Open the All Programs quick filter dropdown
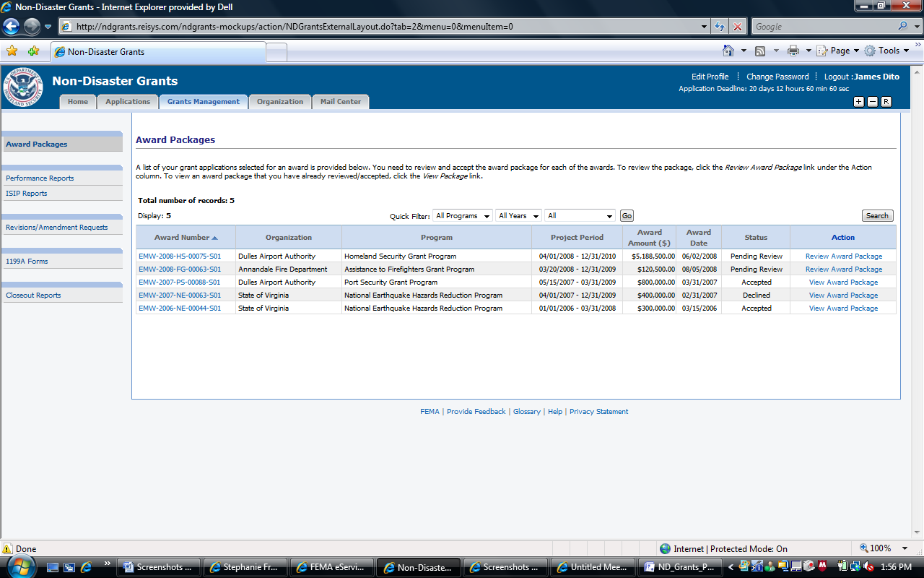The height and width of the screenshot is (578, 924). point(463,215)
